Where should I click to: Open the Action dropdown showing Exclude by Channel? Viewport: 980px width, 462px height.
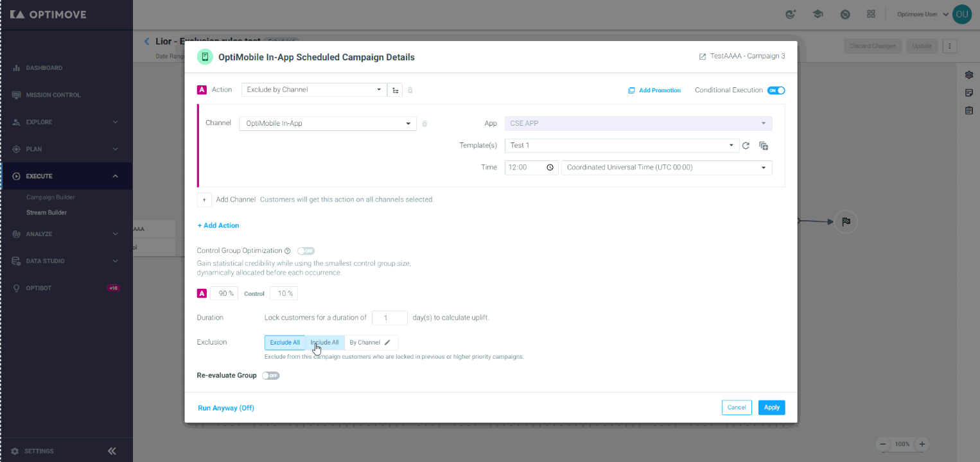tap(315, 90)
